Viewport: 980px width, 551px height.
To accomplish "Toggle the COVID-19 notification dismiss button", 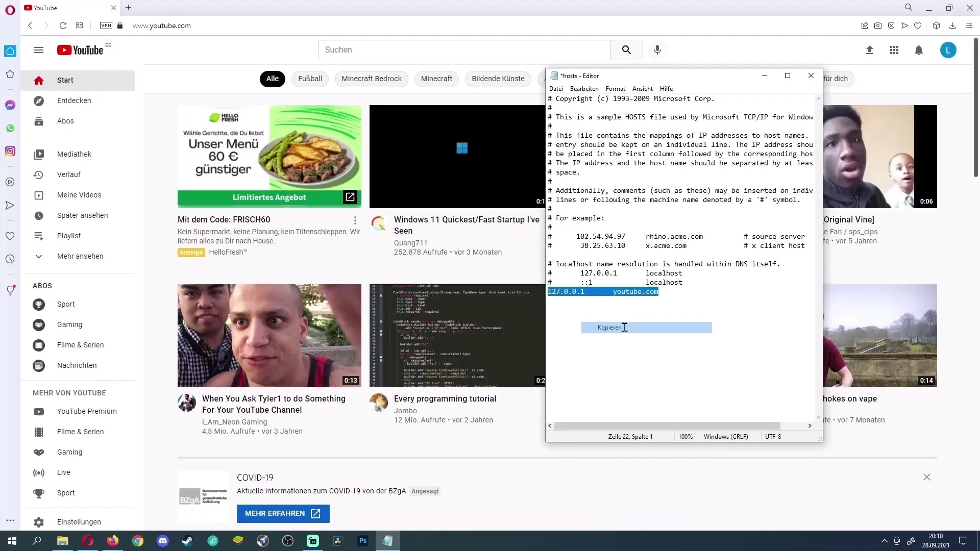I will point(927,477).
